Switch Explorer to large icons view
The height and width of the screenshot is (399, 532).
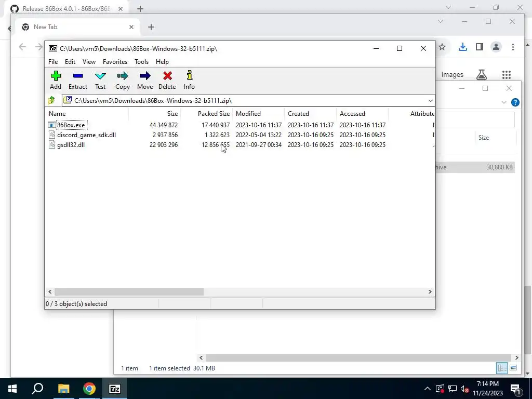513,368
